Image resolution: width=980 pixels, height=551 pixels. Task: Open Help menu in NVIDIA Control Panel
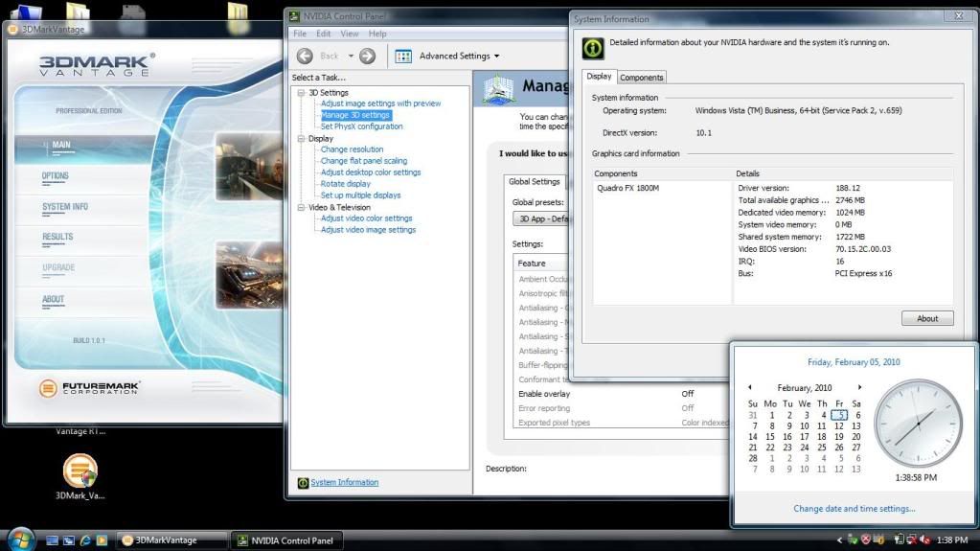377,34
